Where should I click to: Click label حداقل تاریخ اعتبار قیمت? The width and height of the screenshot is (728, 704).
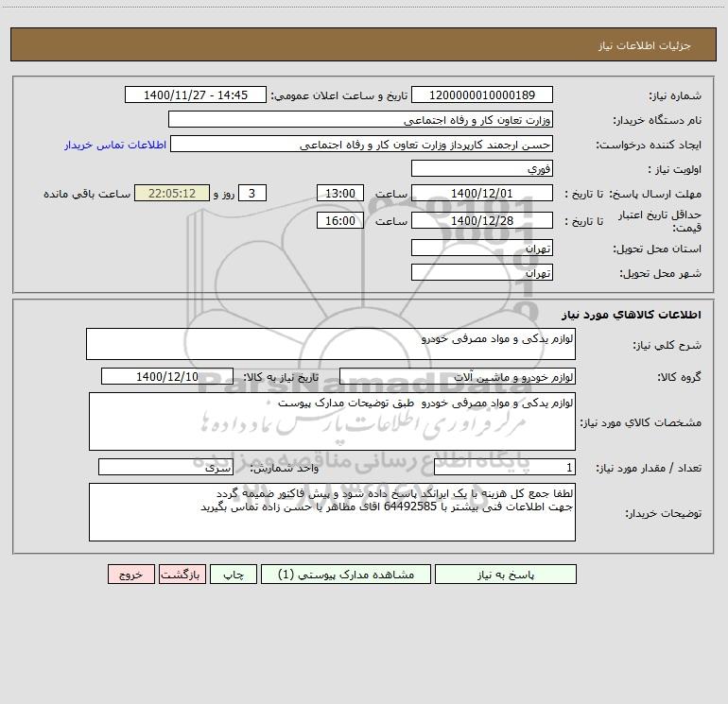[660, 221]
